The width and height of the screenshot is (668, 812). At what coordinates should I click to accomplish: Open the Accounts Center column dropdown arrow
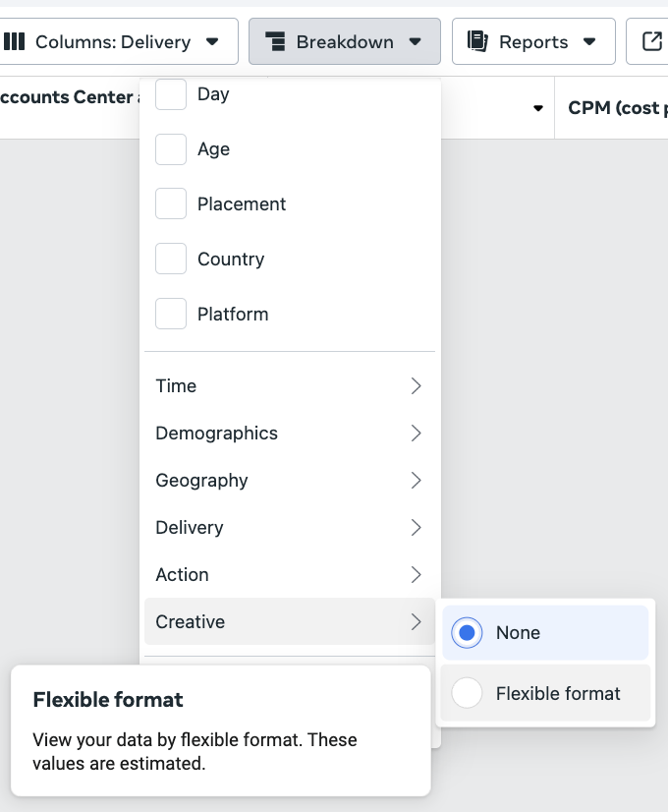coord(536,108)
